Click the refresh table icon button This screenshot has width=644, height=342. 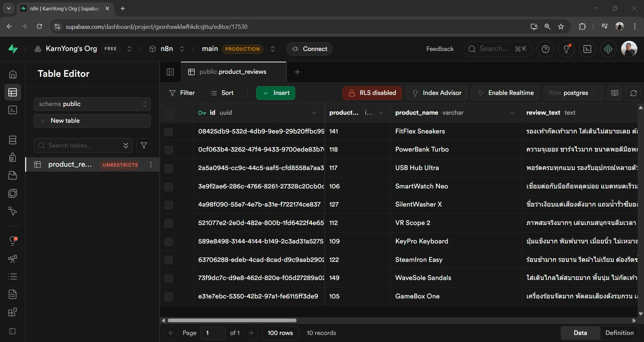coord(633,93)
